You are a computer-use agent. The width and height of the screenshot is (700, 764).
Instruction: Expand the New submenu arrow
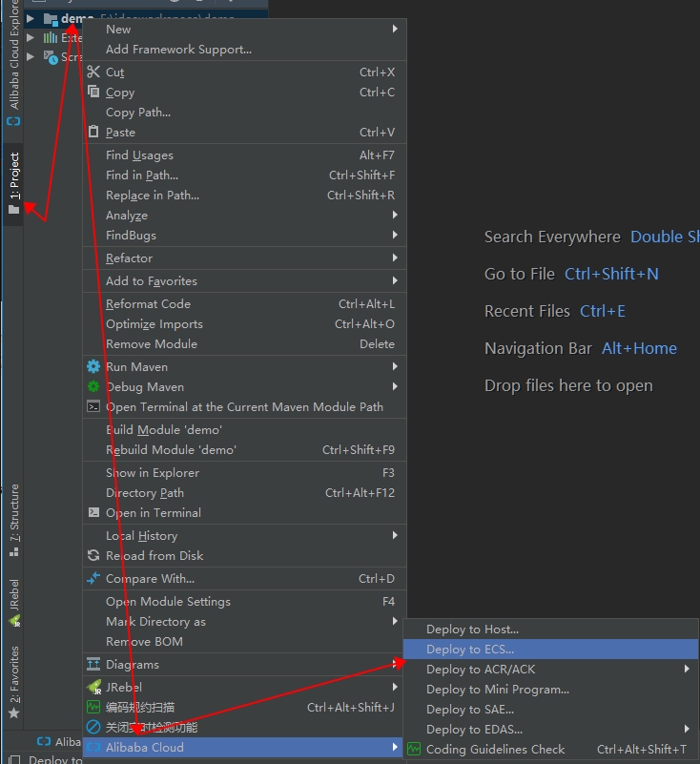tap(395, 30)
